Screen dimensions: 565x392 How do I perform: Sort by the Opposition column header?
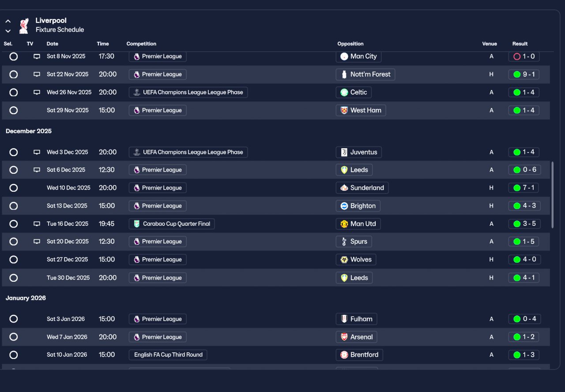click(350, 44)
